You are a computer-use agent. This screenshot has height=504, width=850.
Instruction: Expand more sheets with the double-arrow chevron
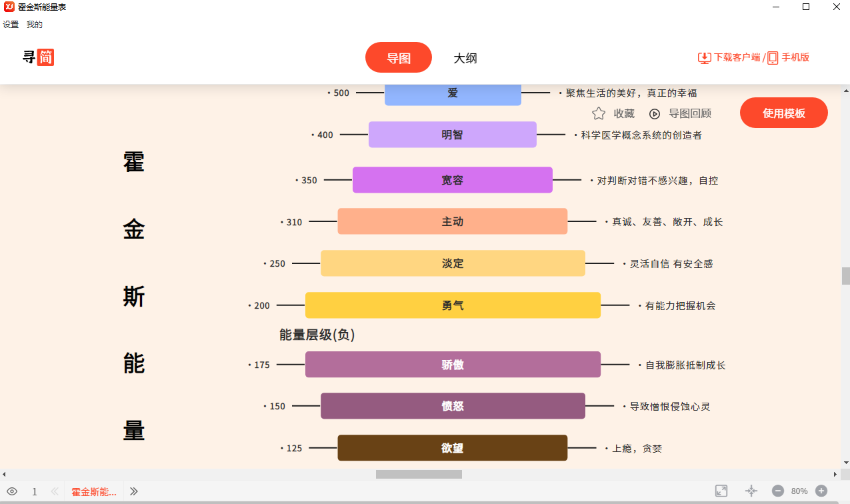[133, 491]
